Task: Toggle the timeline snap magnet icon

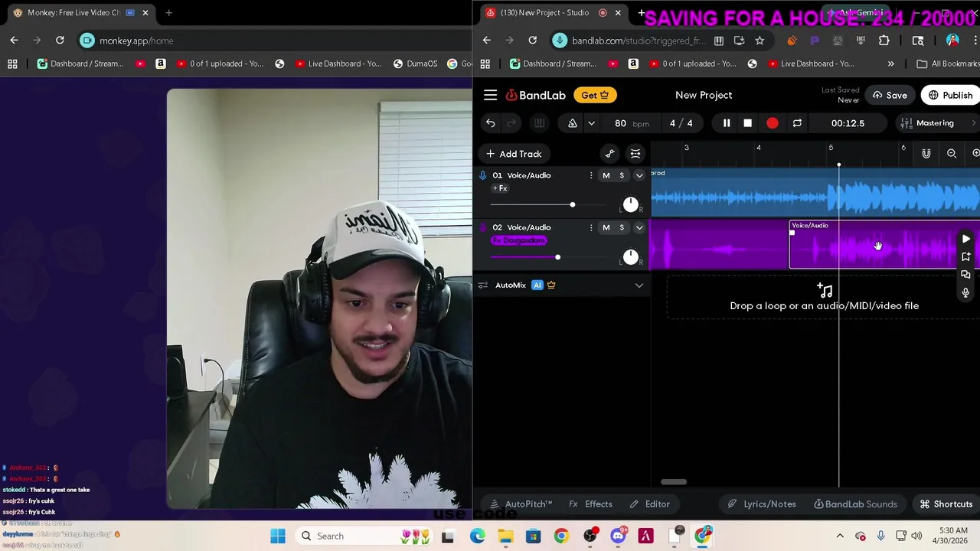Action: click(x=926, y=154)
